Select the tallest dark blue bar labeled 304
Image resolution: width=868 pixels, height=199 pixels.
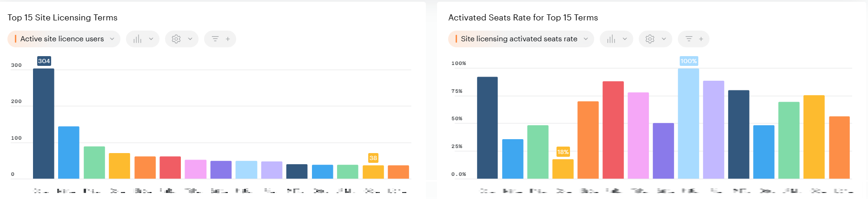(x=44, y=123)
